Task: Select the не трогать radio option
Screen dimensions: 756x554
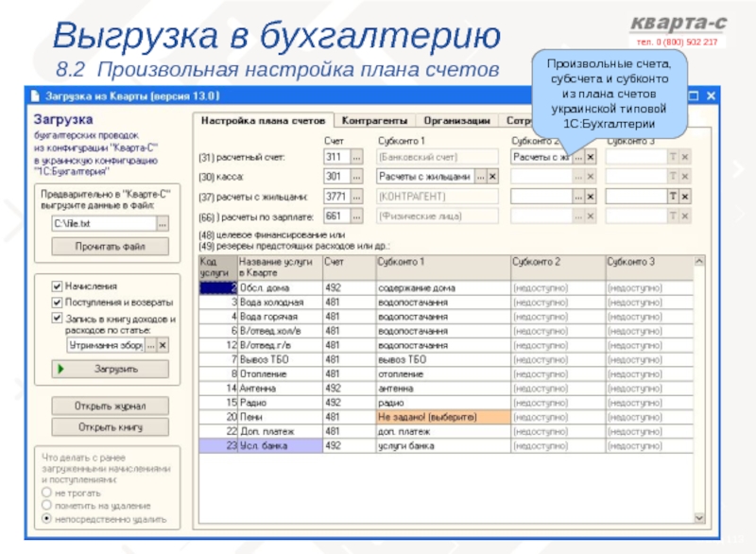Action: 46,493
